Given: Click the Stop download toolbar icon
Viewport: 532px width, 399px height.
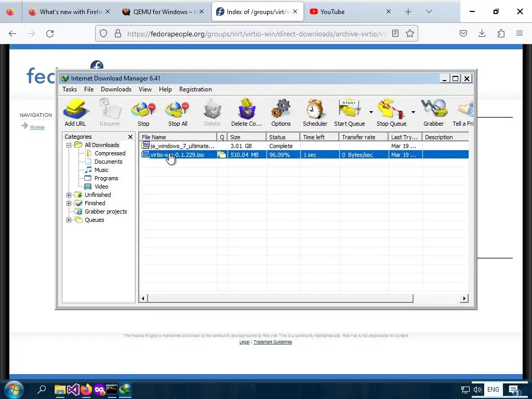Looking at the screenshot, I should click(143, 113).
